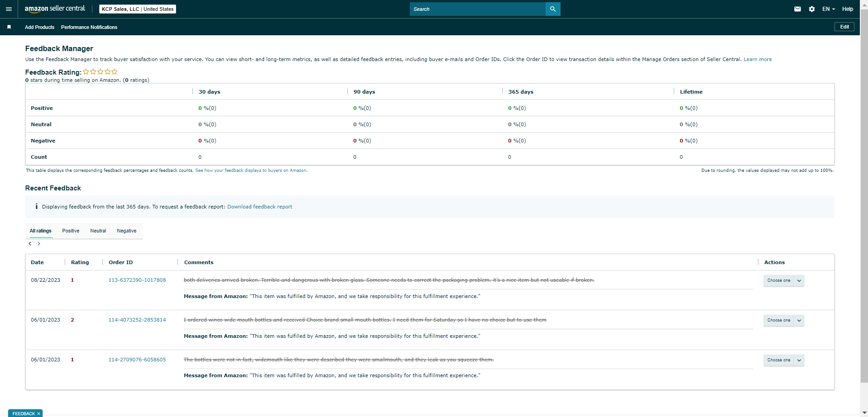Click the Lifetime column header

tap(691, 92)
